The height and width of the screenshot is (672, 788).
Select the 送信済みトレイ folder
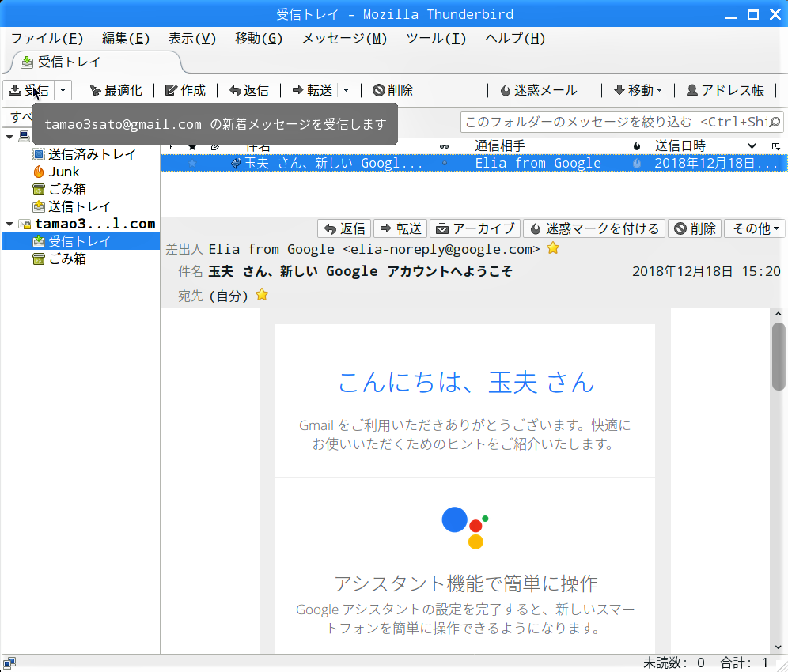(85, 154)
